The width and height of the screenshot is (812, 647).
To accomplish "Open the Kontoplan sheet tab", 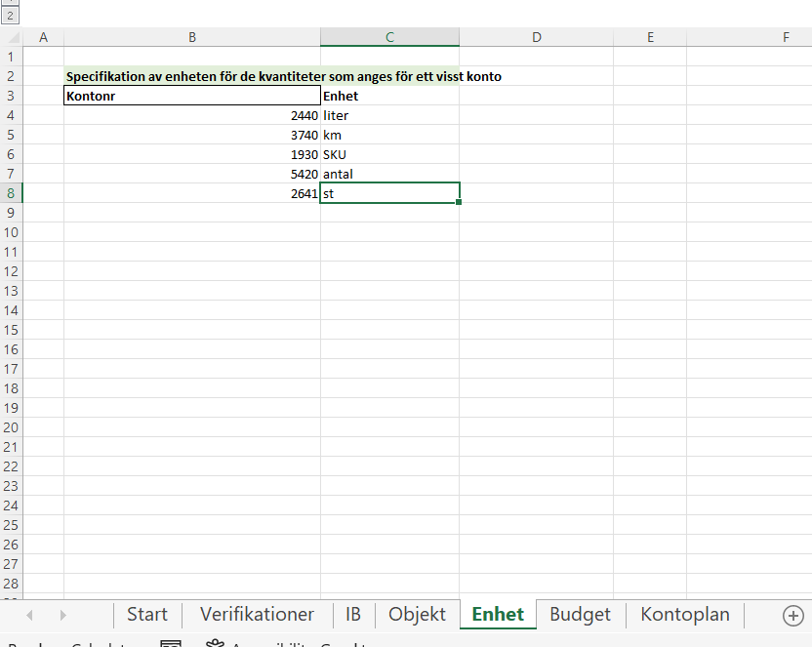I will (x=684, y=615).
